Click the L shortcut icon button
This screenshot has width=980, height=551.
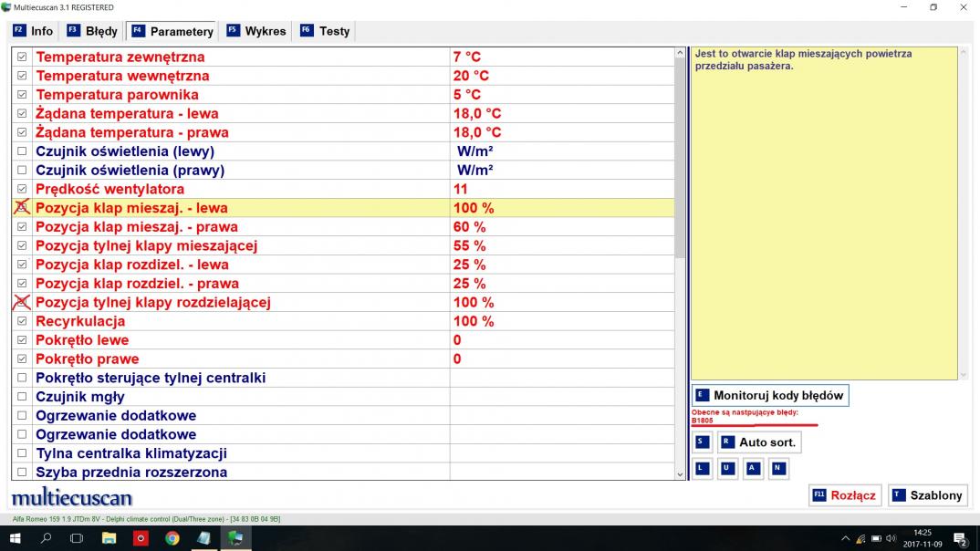coord(702,468)
